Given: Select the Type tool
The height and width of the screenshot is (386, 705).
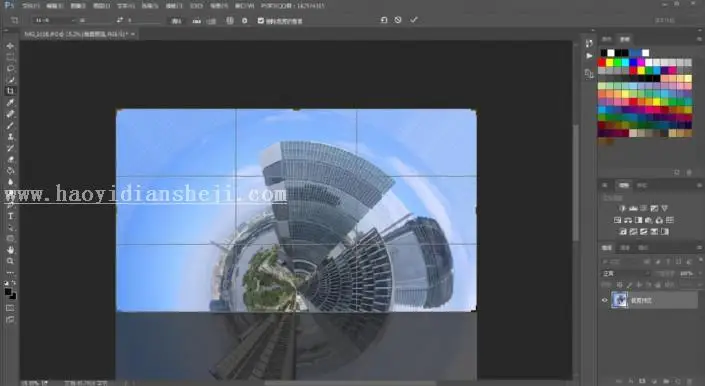Looking at the screenshot, I should 10,216.
